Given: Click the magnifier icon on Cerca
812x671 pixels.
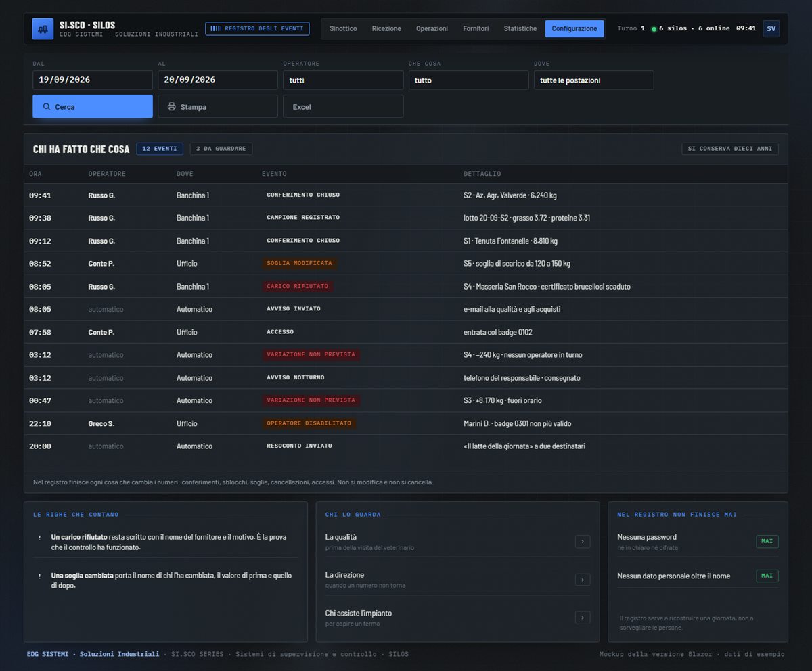Looking at the screenshot, I should point(47,107).
